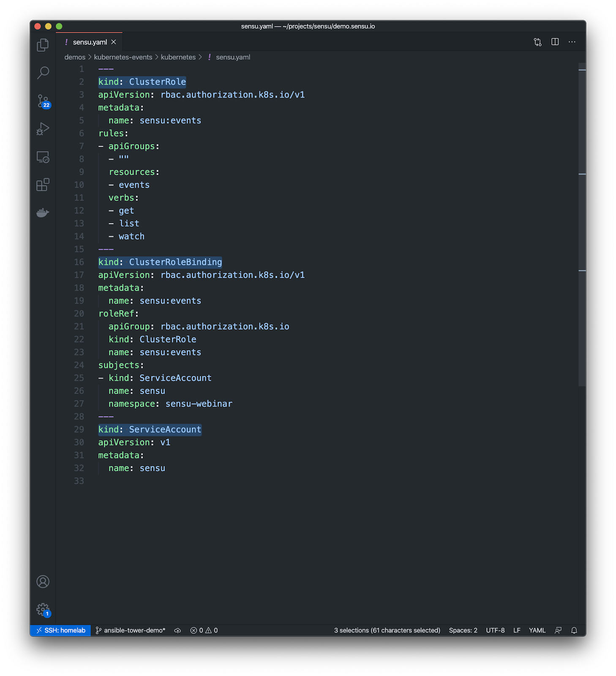The width and height of the screenshot is (616, 676).
Task: Open the Explorer view in activity bar
Action: 43,45
